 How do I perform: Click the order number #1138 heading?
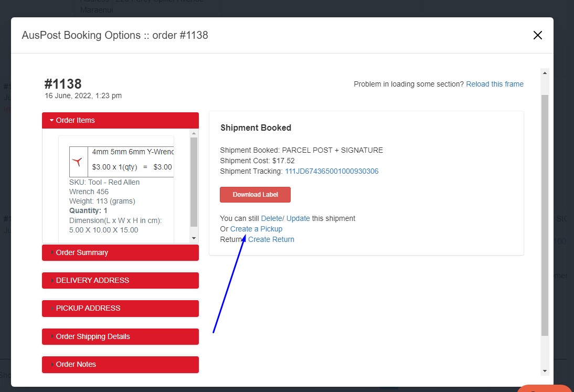click(x=63, y=84)
